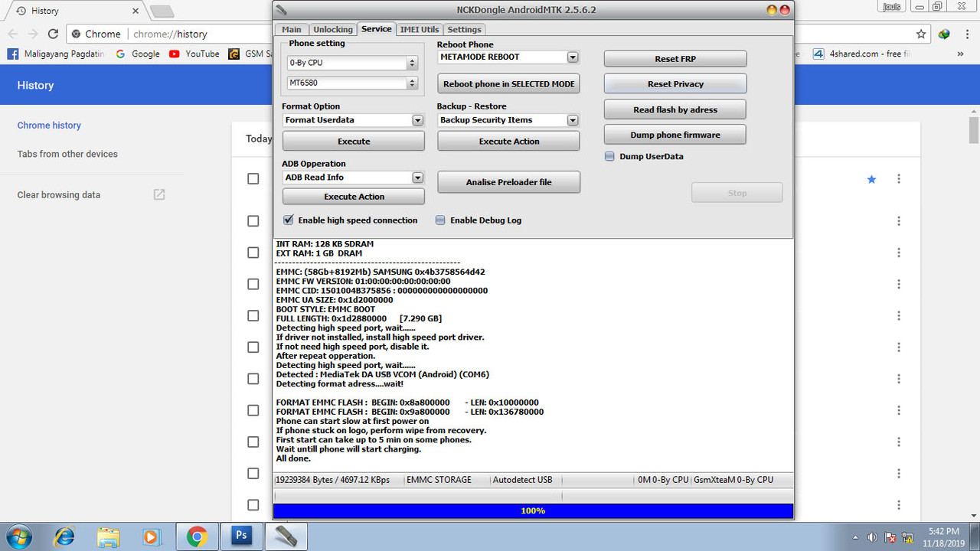The width and height of the screenshot is (980, 551).
Task: Click Chrome's back navigation arrow
Action: click(x=12, y=34)
